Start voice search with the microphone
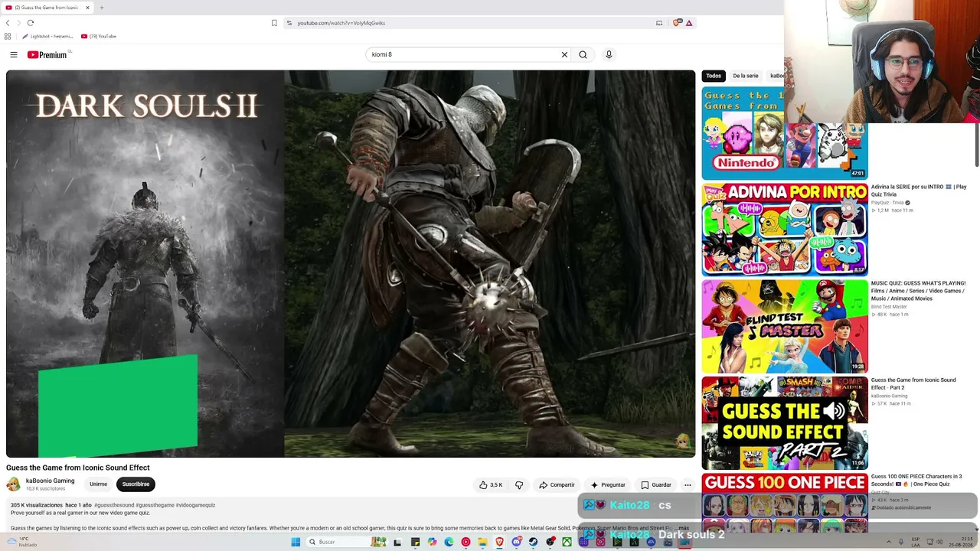 tap(609, 54)
